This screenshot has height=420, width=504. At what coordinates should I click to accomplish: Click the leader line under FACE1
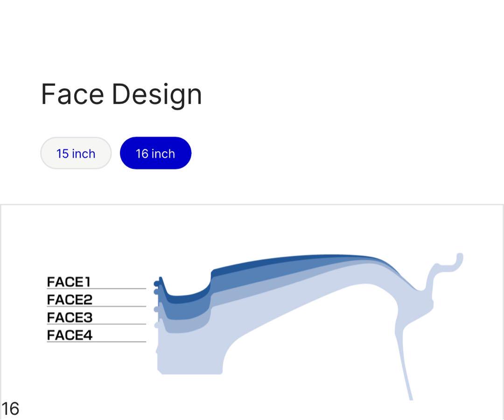pos(97,288)
